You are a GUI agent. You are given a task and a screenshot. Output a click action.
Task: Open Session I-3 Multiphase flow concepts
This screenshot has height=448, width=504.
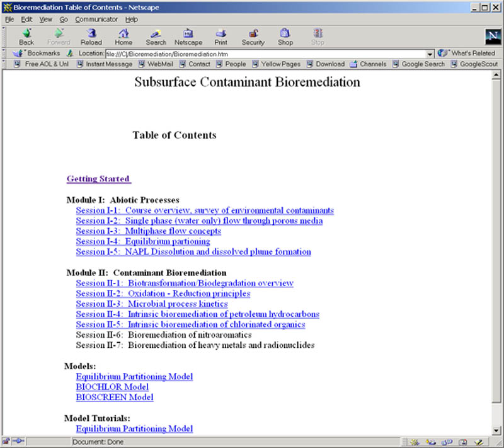(149, 231)
